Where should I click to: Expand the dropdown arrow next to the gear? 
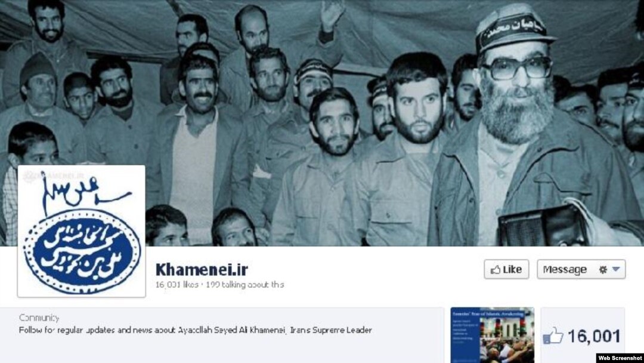615,270
